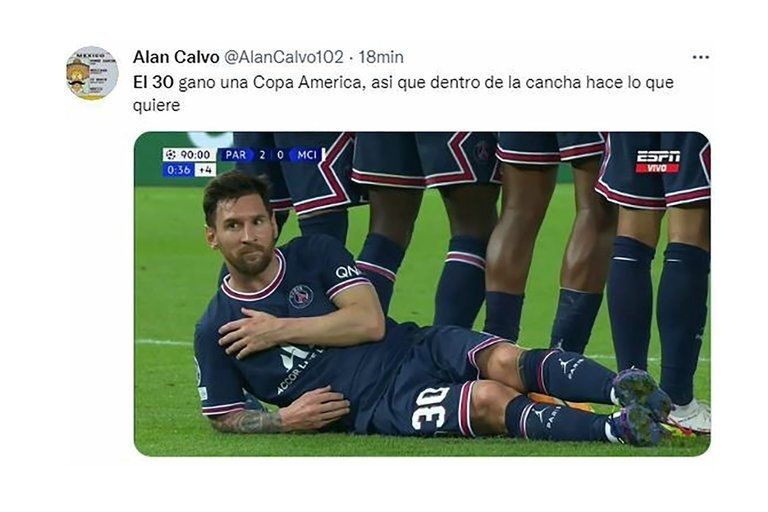Open the @AlanCalvo102 handle link
This screenshot has width=768, height=512.
(x=284, y=57)
